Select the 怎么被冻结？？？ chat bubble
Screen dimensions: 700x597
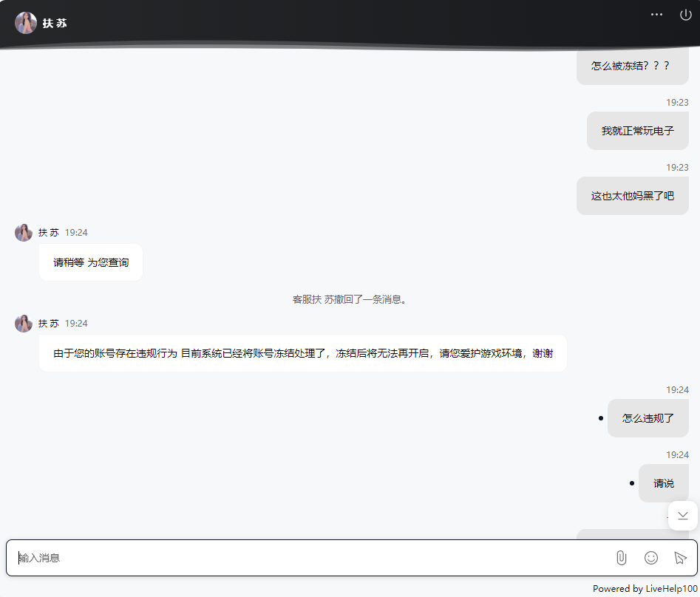[632, 66]
